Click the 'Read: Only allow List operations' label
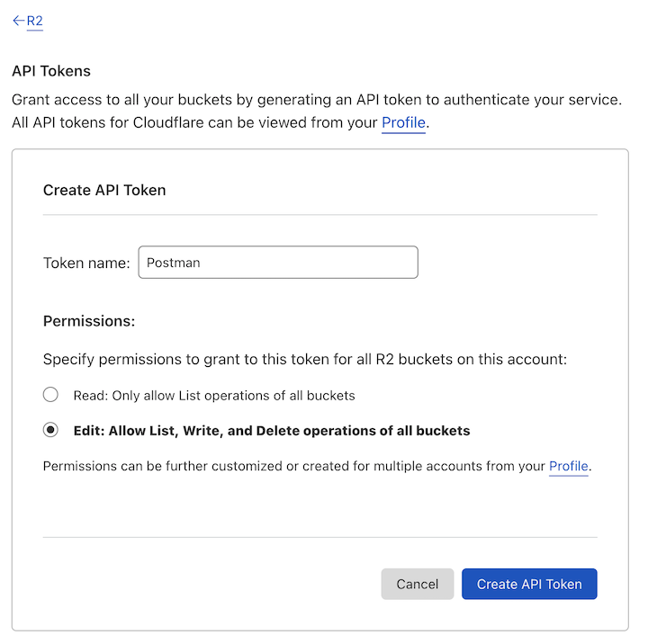Screen dimensions: 648x644 point(214,395)
